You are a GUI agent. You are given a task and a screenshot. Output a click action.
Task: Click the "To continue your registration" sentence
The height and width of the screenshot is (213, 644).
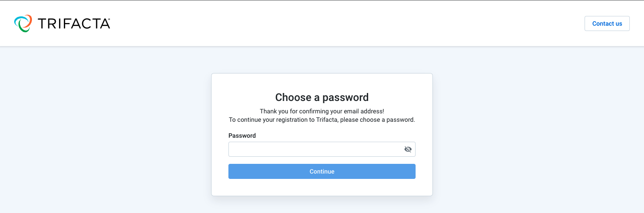(322, 120)
